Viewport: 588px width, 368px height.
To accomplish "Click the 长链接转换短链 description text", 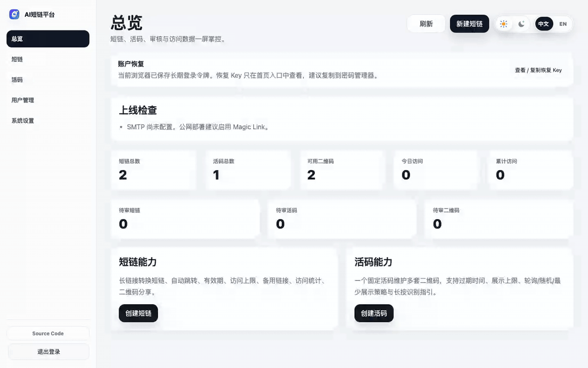I will pos(224,286).
